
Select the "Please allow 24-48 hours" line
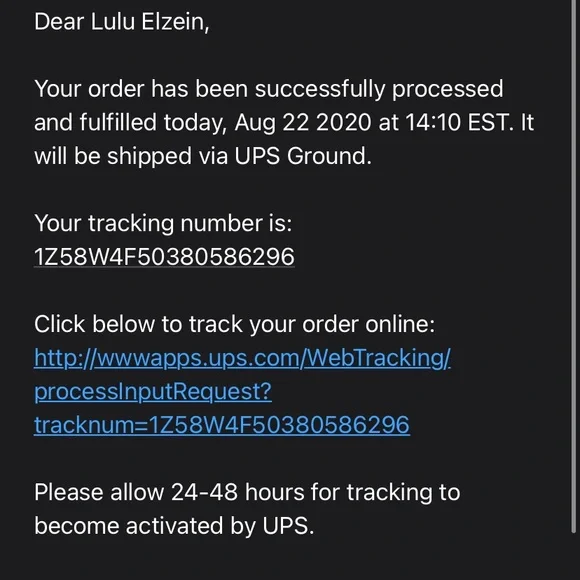[247, 492]
